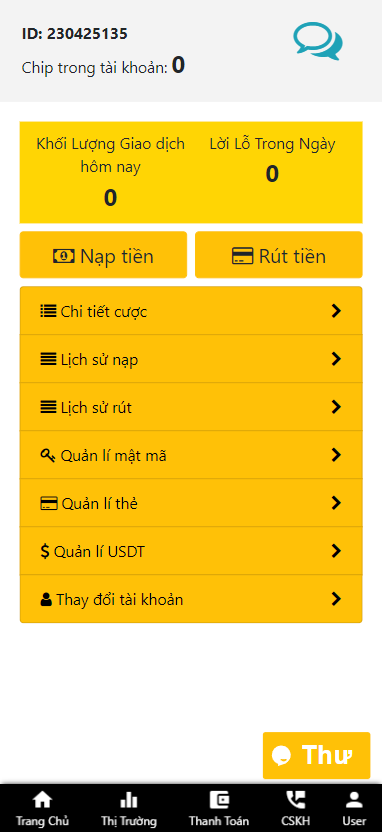The height and width of the screenshot is (832, 382).
Task: Go to the User profile icon
Action: click(x=354, y=800)
